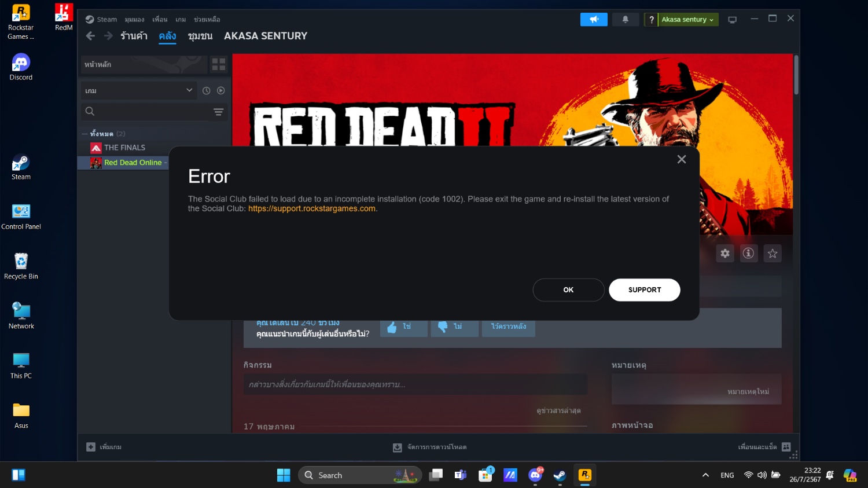Click the clock recent-activity sort icon
The height and width of the screenshot is (488, 868).
click(206, 90)
